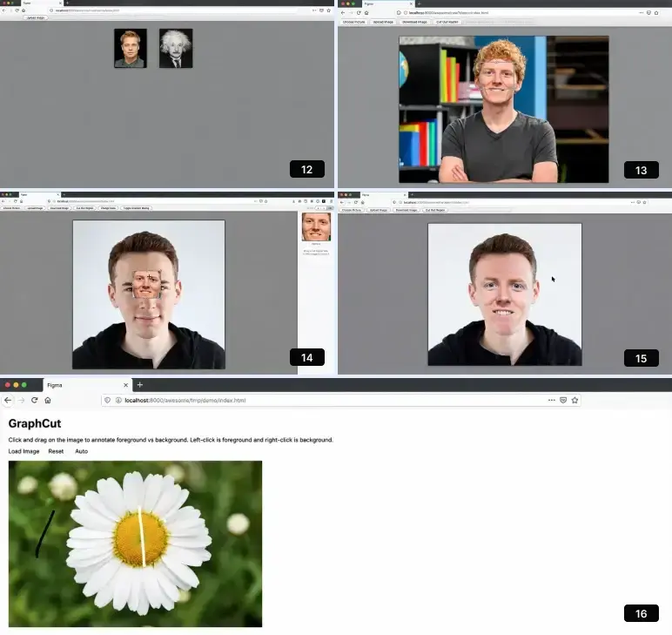The image size is (672, 635).
Task: Click the pasted face patch on the portrait
Action: 146,283
